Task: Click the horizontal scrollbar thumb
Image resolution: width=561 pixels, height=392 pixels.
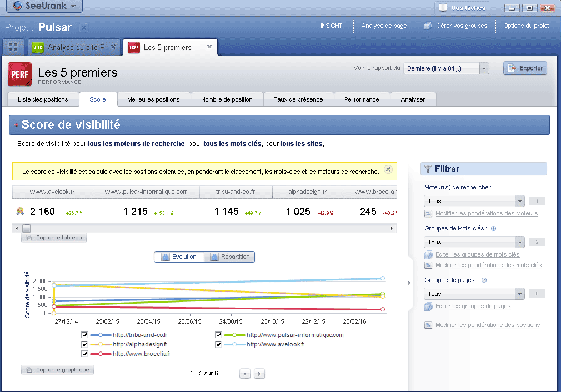Action: (x=27, y=228)
